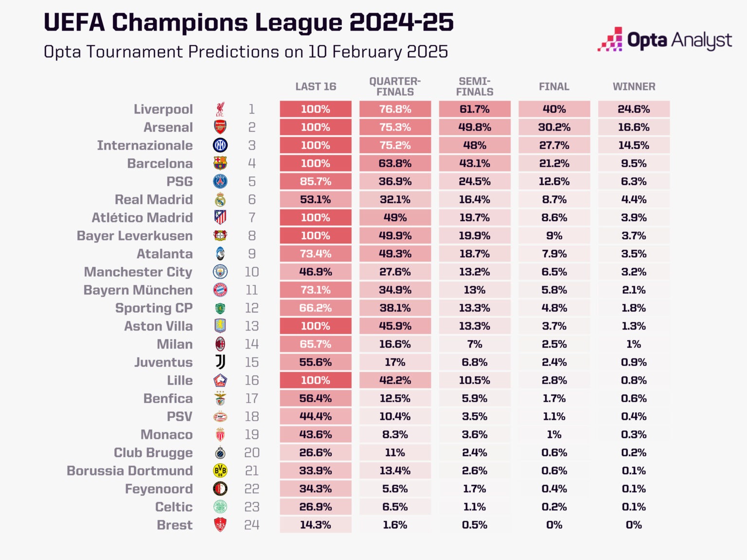Viewport: 747px width, 560px height.
Task: Click the Barcelona club crest
Action: pos(220,163)
